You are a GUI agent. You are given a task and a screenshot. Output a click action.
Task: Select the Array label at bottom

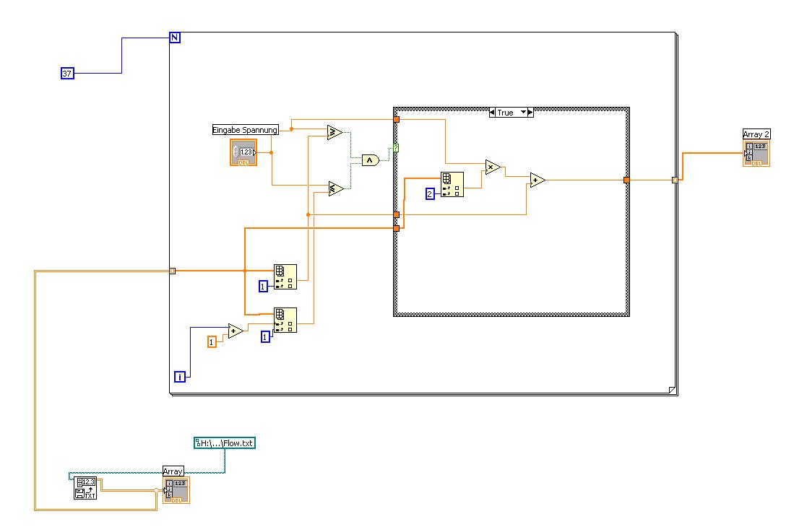tap(173, 471)
